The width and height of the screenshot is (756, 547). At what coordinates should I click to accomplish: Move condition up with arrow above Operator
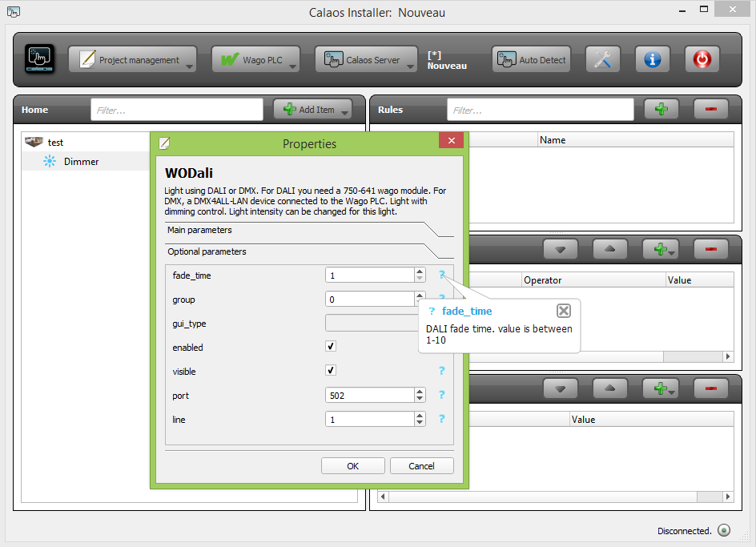click(610, 249)
